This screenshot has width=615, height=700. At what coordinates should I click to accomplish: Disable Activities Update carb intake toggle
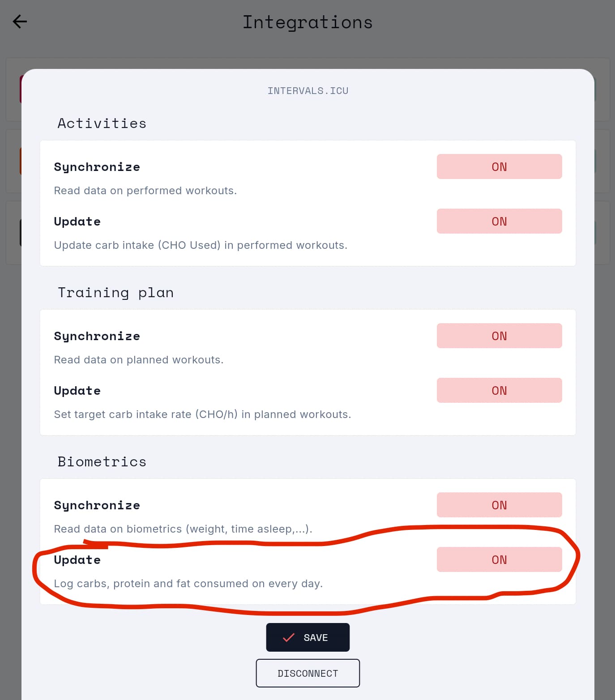tap(499, 221)
